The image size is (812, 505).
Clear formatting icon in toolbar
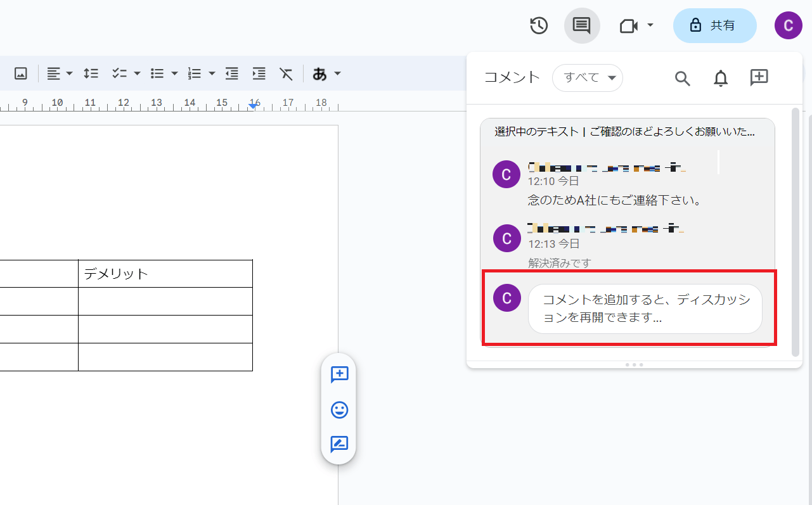point(287,74)
